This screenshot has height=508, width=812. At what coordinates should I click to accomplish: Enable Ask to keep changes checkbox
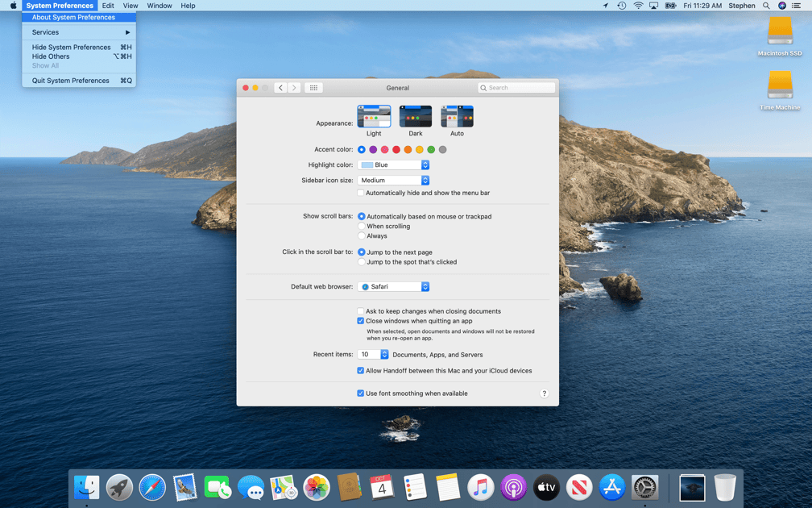[x=360, y=311]
